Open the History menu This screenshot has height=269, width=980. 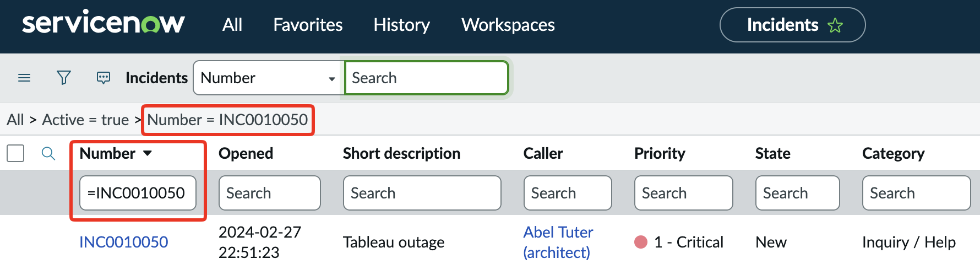[x=401, y=25]
